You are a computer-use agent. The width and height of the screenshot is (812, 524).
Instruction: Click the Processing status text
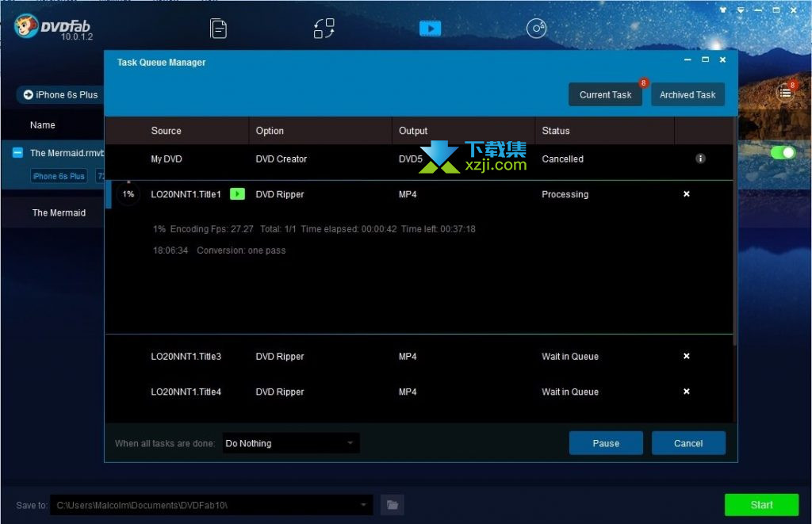[565, 194]
